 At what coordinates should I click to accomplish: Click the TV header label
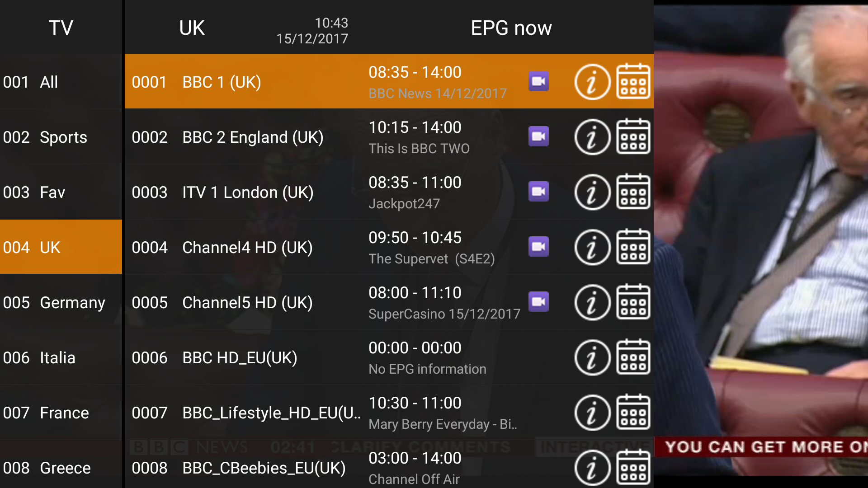61,28
